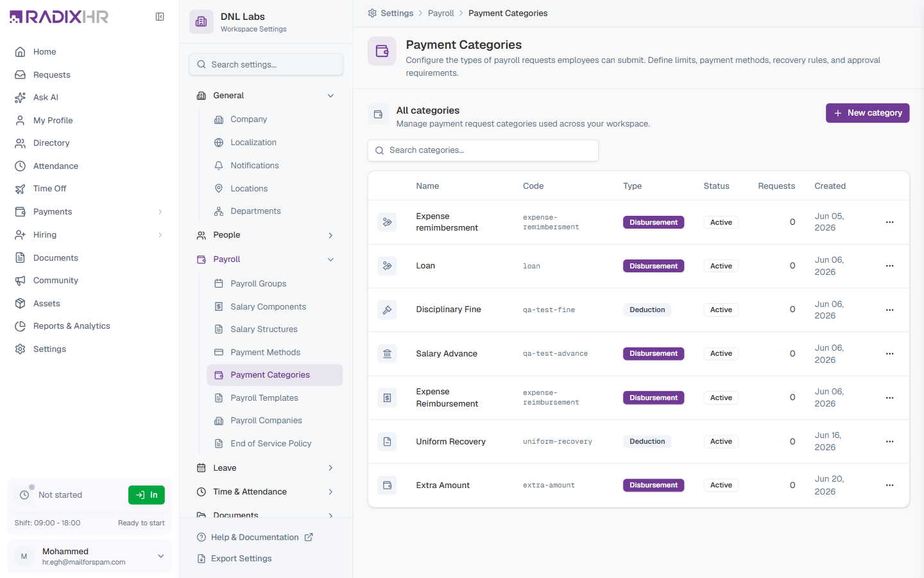
Task: Click the Loan category row icon
Action: click(387, 266)
